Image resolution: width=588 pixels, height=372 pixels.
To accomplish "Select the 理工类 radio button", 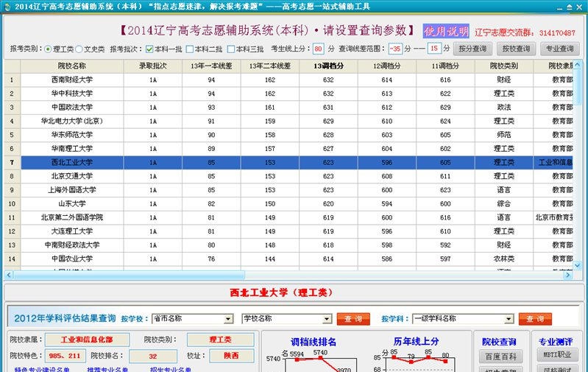I will click(48, 49).
